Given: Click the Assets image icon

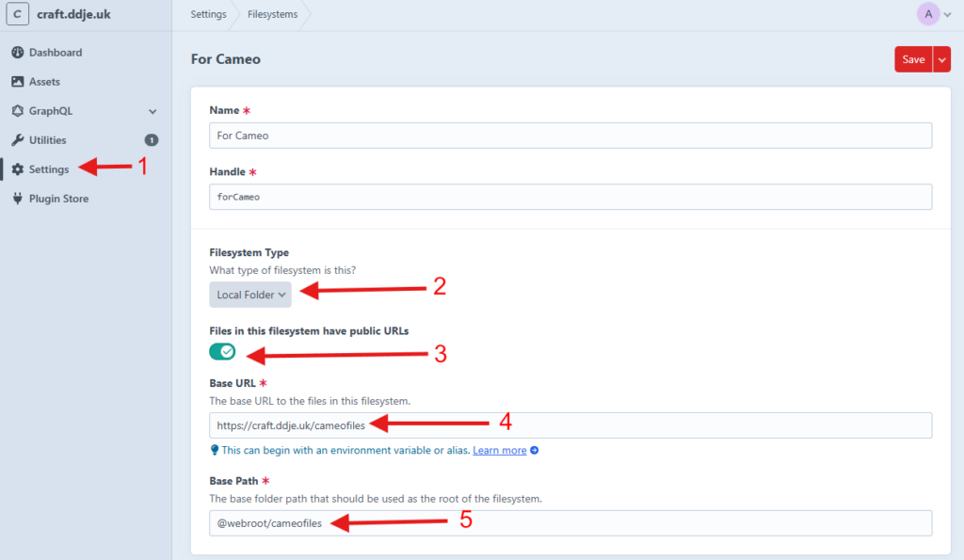Looking at the screenshot, I should (x=18, y=82).
